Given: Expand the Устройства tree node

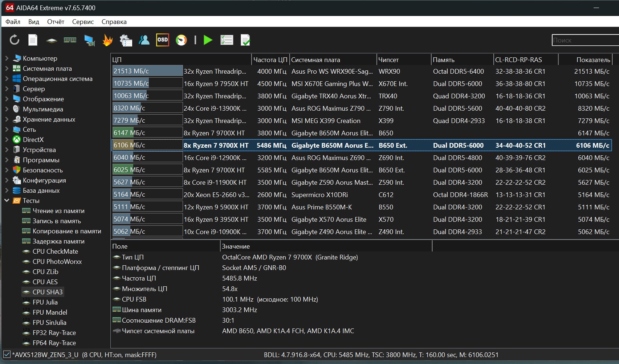Looking at the screenshot, I should tap(7, 150).
